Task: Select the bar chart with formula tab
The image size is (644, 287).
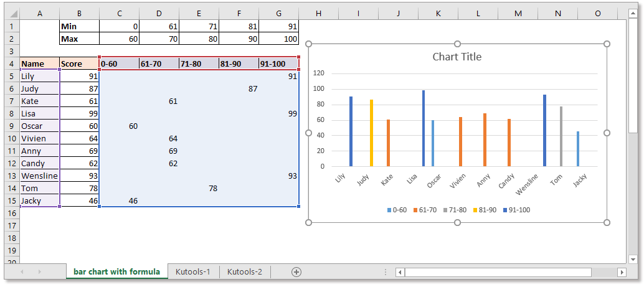Action: pos(116,271)
